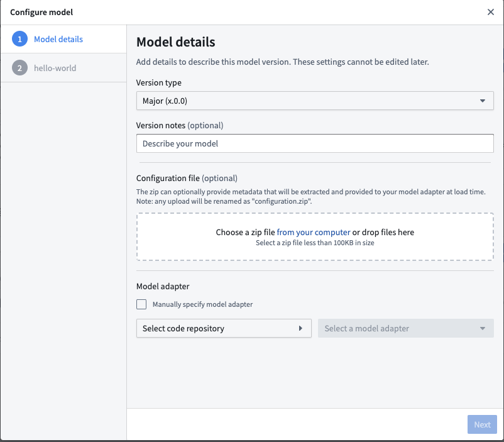Viewport: 504px width, 442px height.
Task: Click the 'Configuration file (optional)' label
Action: (x=187, y=178)
